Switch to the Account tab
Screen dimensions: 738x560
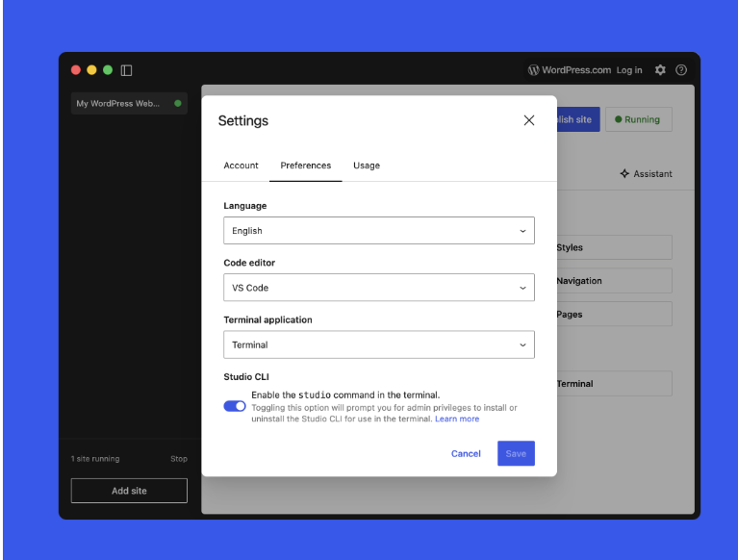click(241, 165)
